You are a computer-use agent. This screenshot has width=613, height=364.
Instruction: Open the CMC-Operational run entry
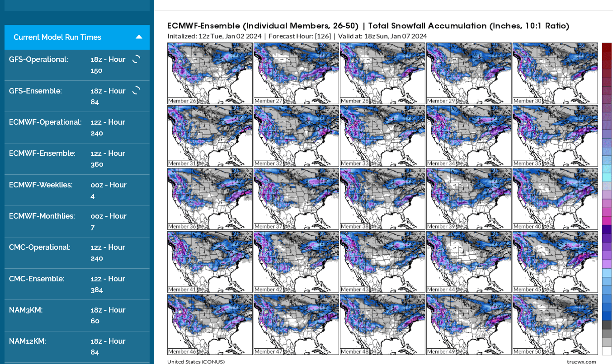77,253
